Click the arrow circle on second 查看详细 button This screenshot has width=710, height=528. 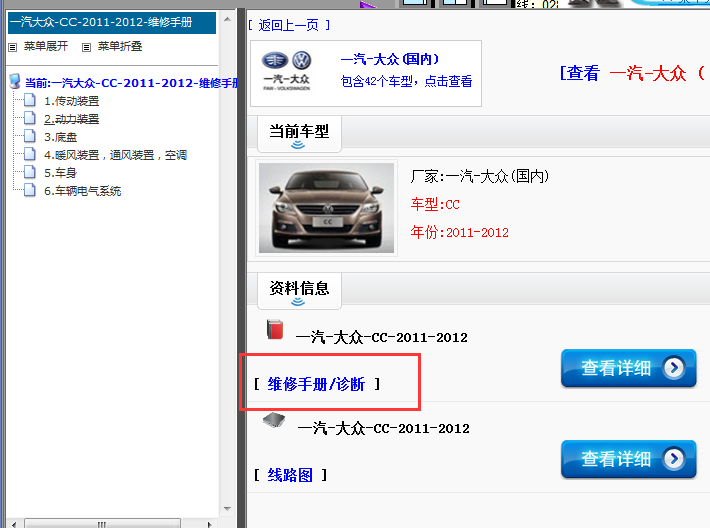point(674,459)
